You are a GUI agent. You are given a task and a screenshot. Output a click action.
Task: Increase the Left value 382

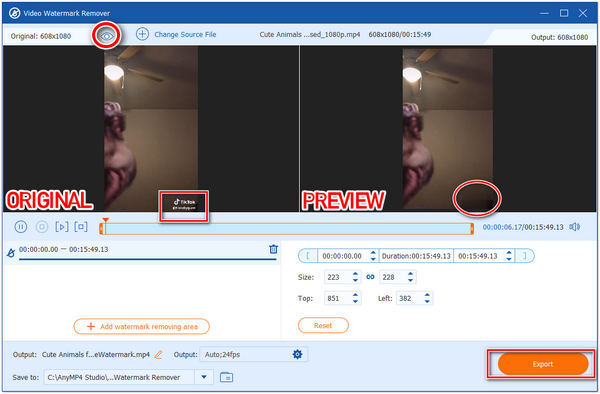427,295
